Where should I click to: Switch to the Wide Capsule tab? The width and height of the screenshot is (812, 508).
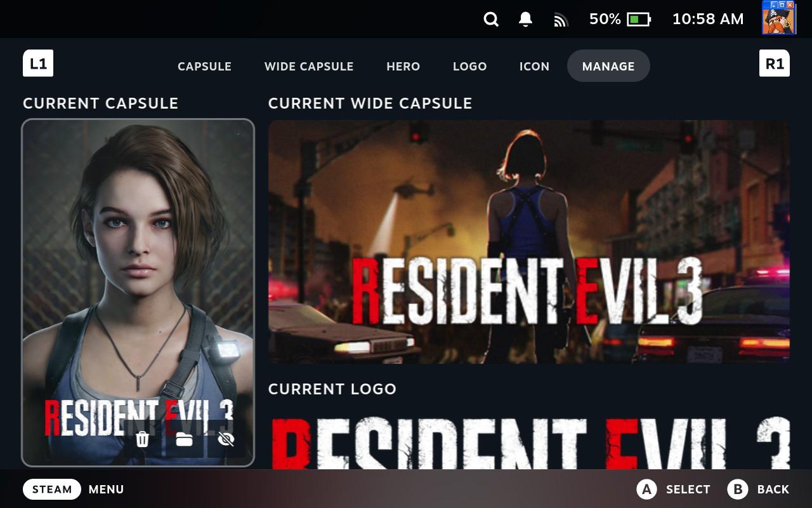tap(309, 66)
